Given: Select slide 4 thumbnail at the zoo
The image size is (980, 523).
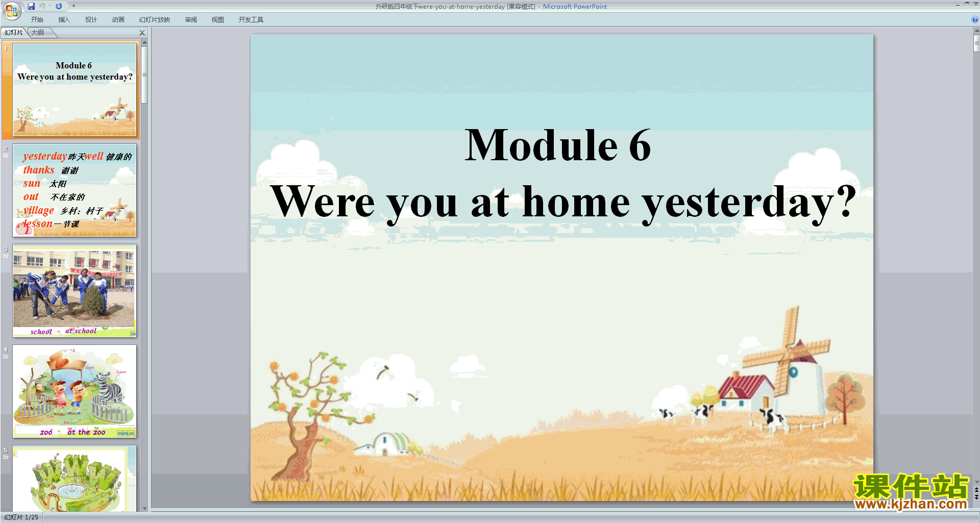Looking at the screenshot, I should click(75, 391).
